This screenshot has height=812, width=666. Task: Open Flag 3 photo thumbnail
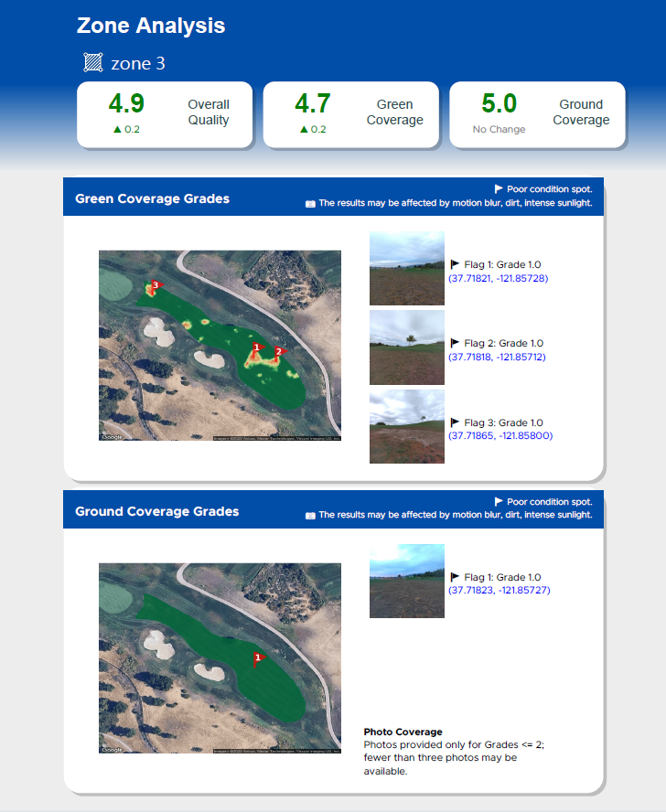pos(407,427)
